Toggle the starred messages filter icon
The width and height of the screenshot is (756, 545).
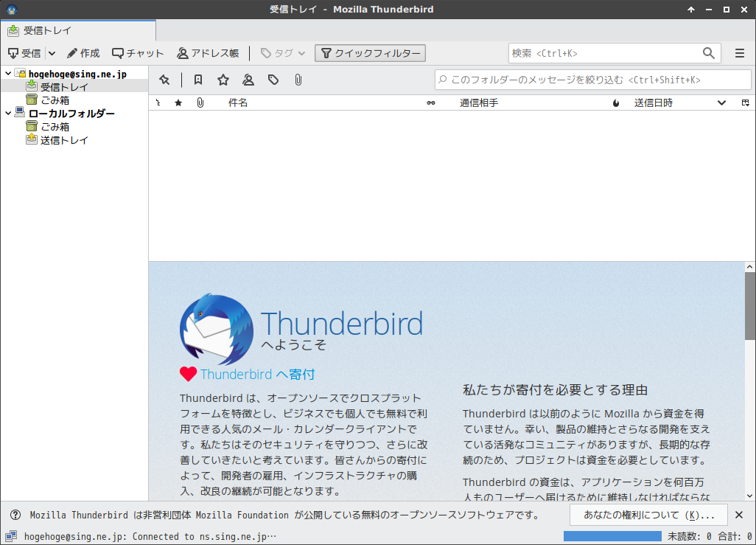click(x=223, y=80)
